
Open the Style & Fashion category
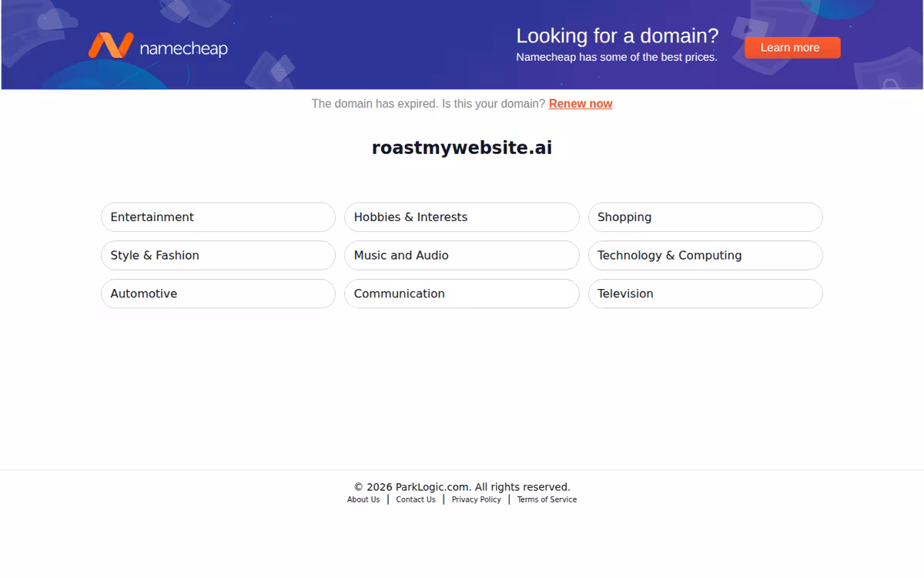pos(218,256)
